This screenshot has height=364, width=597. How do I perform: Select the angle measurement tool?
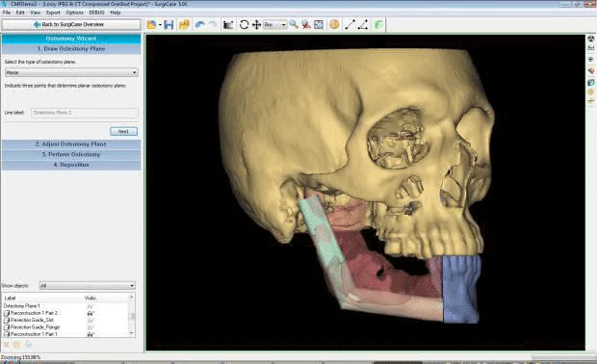point(363,25)
